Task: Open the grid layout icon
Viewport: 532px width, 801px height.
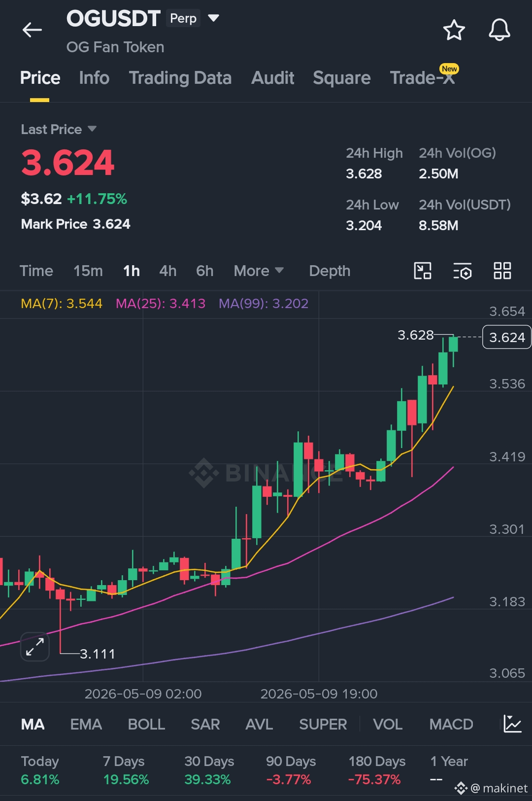Action: pyautogui.click(x=502, y=271)
